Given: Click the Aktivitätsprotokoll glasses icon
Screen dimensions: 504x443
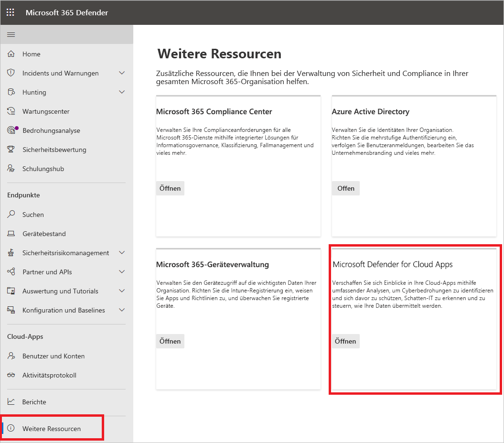Looking at the screenshot, I should 11,375.
